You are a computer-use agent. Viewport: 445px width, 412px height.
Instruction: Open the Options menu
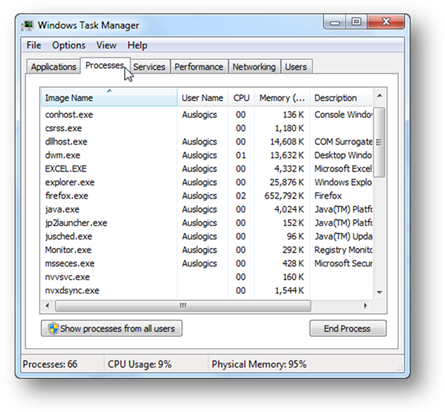pyautogui.click(x=69, y=45)
